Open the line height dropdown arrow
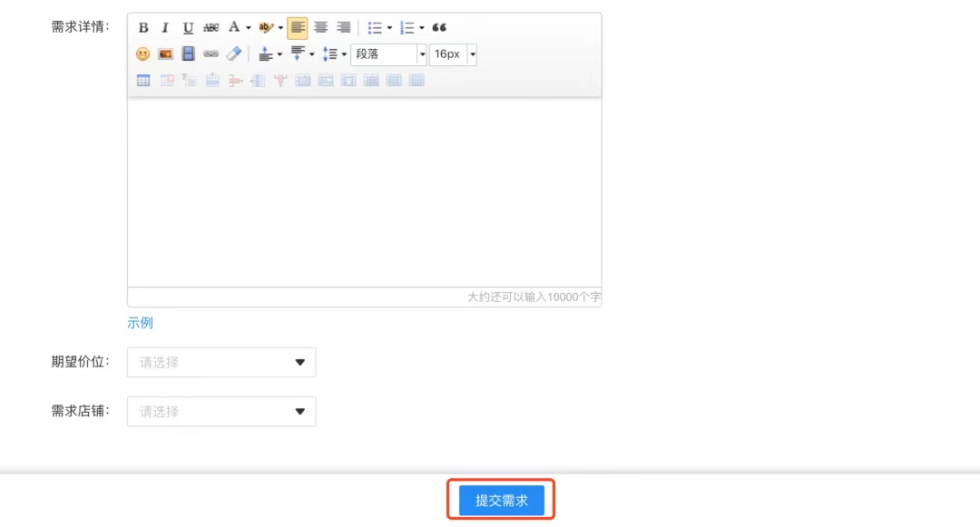Image resolution: width=980 pixels, height=527 pixels. coord(345,54)
